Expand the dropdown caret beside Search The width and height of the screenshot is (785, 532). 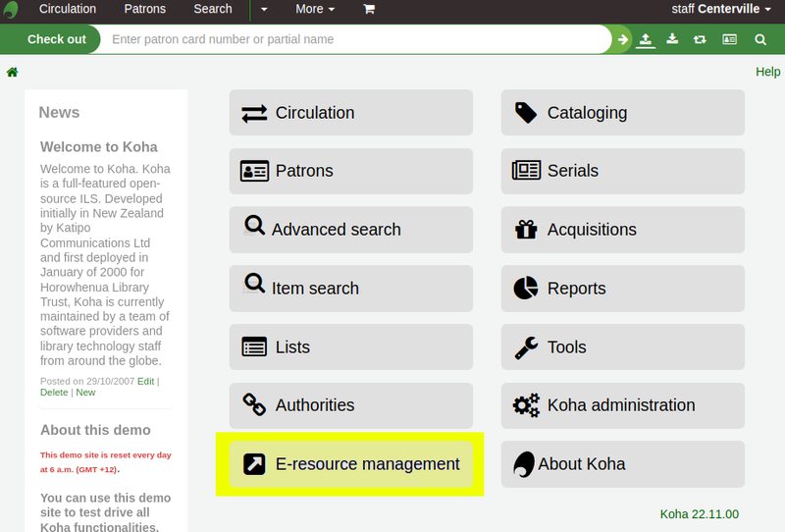(264, 9)
